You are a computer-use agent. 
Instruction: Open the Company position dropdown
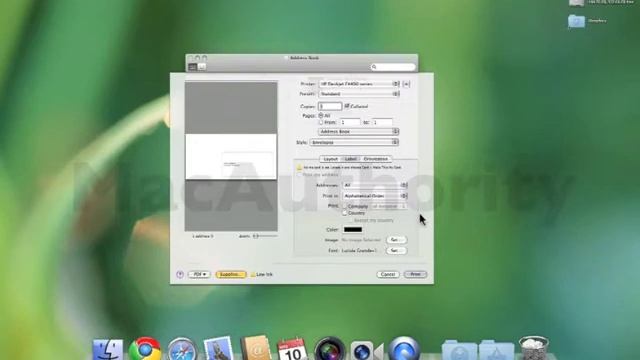(389, 207)
